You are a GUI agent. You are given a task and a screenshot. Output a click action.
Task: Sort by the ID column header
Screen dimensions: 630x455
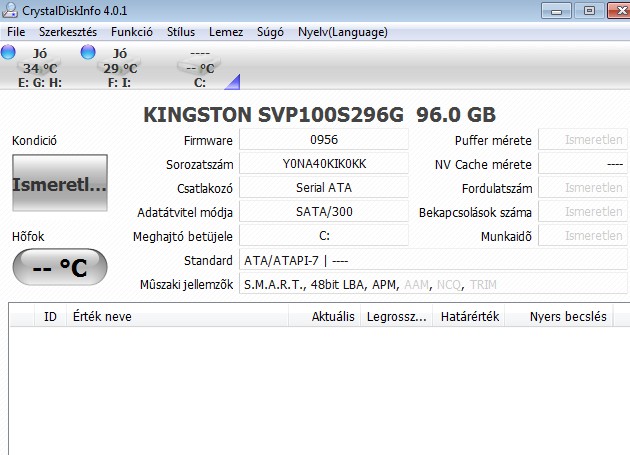50,316
